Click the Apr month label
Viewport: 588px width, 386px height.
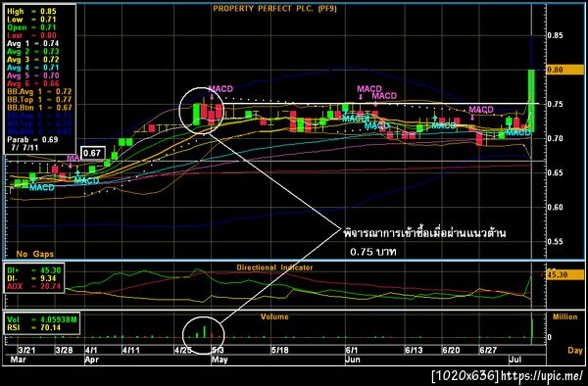[92, 361]
